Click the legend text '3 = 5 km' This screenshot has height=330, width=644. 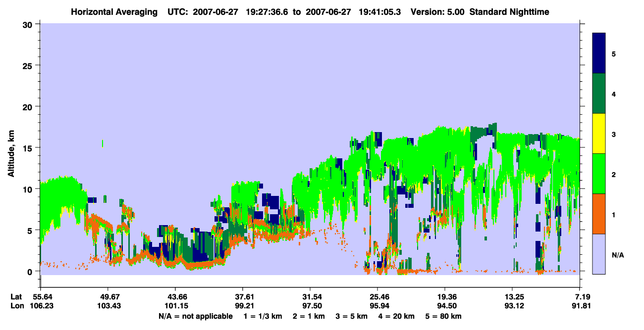[351, 316]
